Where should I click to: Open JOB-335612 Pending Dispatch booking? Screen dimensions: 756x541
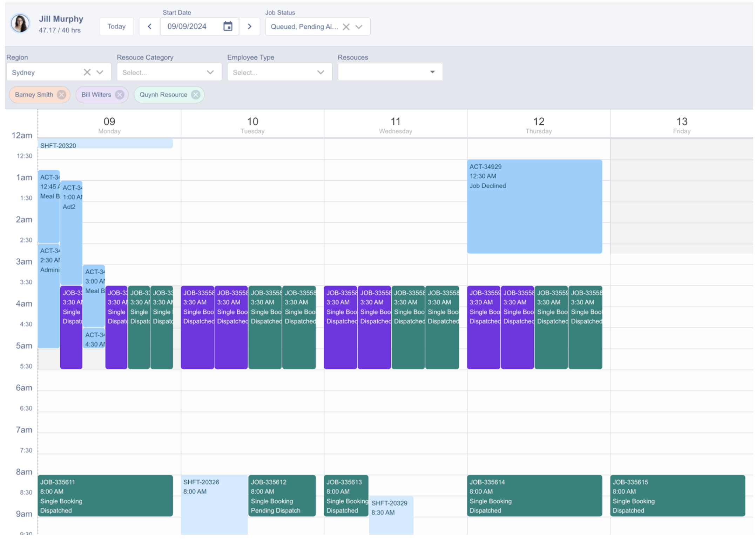(282, 495)
